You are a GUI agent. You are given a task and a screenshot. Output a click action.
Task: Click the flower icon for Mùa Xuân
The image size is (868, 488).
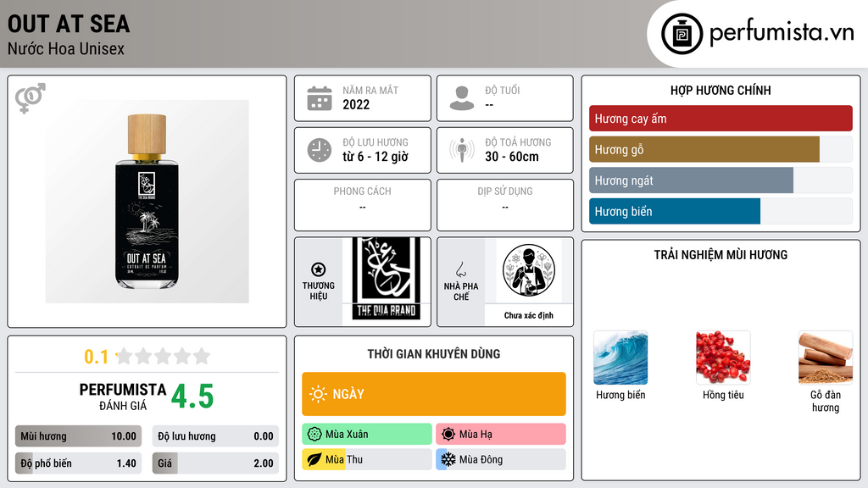[x=314, y=435]
